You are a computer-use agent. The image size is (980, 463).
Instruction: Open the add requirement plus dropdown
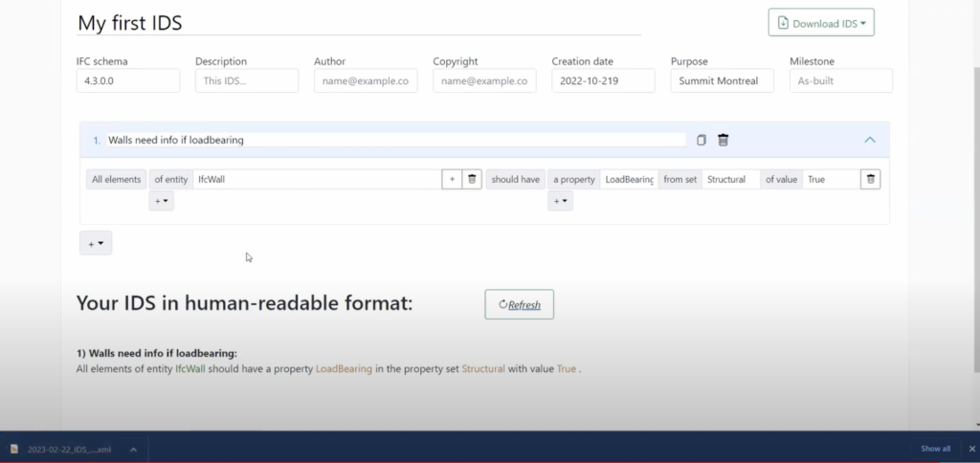point(560,201)
